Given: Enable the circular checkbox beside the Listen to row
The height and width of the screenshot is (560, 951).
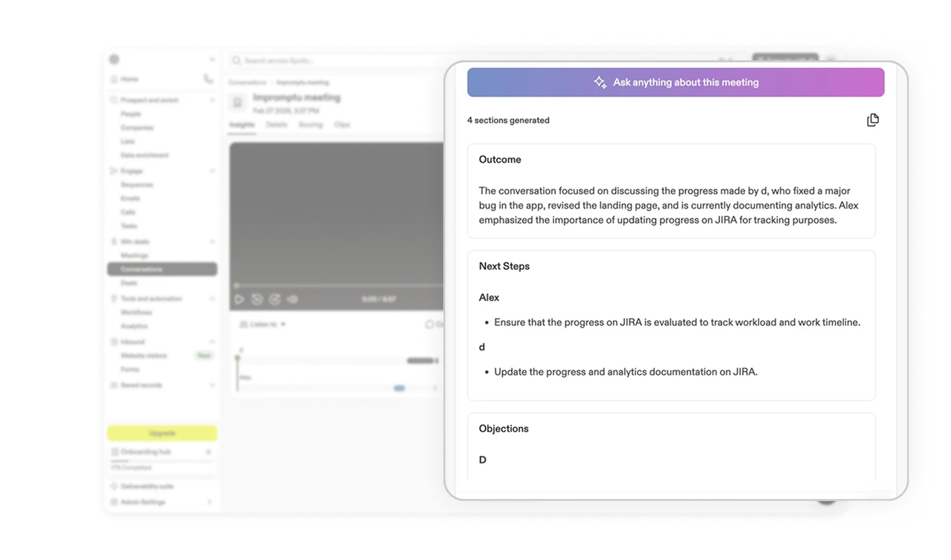Looking at the screenshot, I should [429, 322].
